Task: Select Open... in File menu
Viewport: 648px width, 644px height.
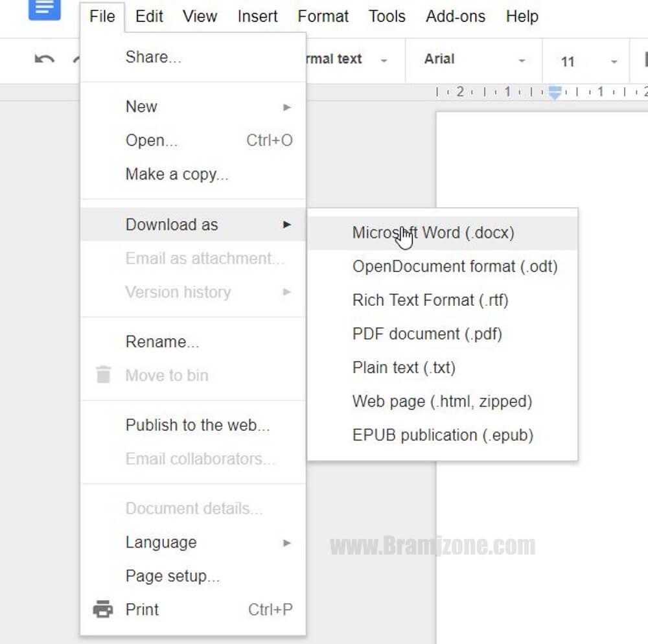Action: [193, 141]
